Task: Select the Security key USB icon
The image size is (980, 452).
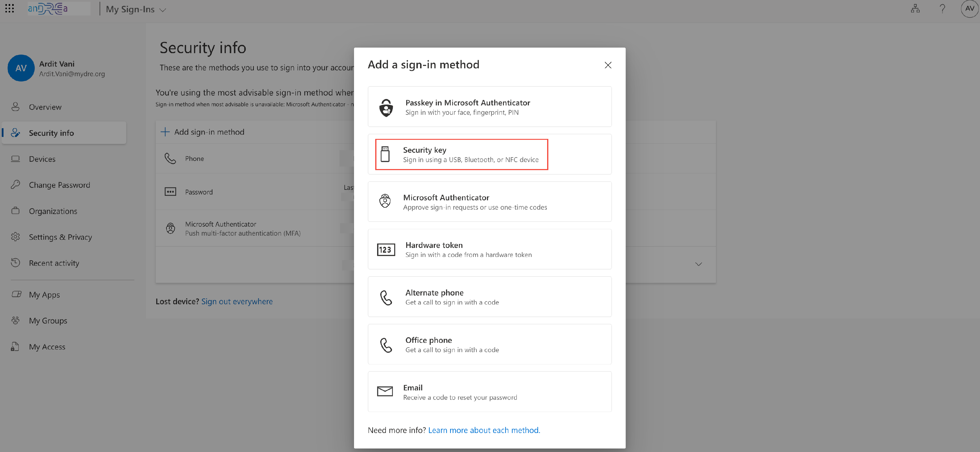Action: [385, 154]
